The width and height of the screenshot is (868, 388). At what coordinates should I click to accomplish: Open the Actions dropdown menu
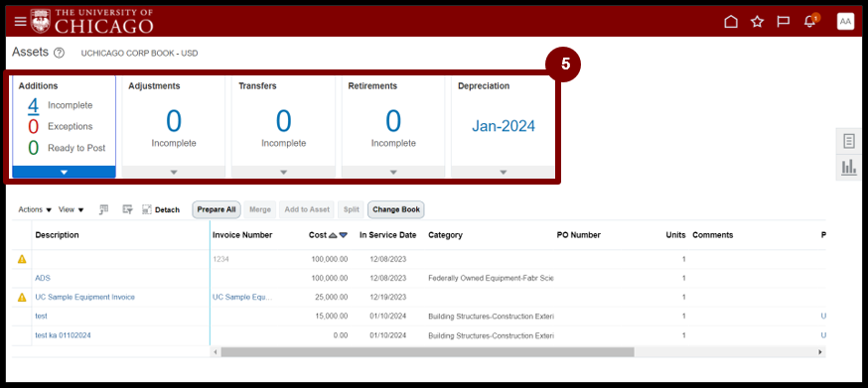click(35, 209)
